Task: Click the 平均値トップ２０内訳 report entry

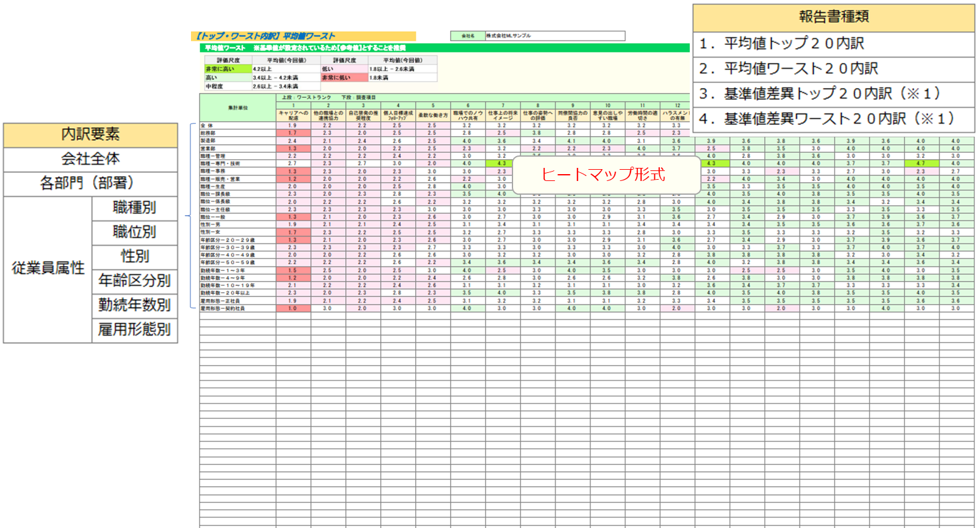Action: coord(833,44)
